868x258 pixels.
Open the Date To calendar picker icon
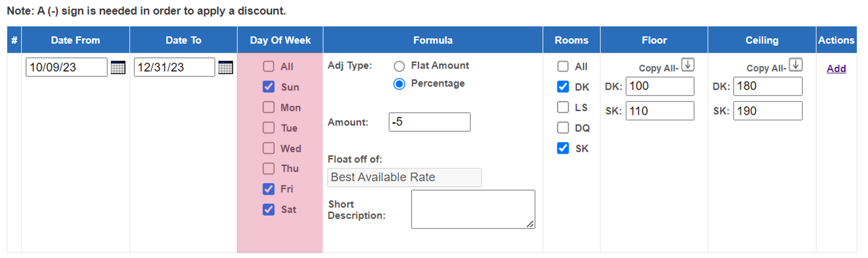(225, 67)
